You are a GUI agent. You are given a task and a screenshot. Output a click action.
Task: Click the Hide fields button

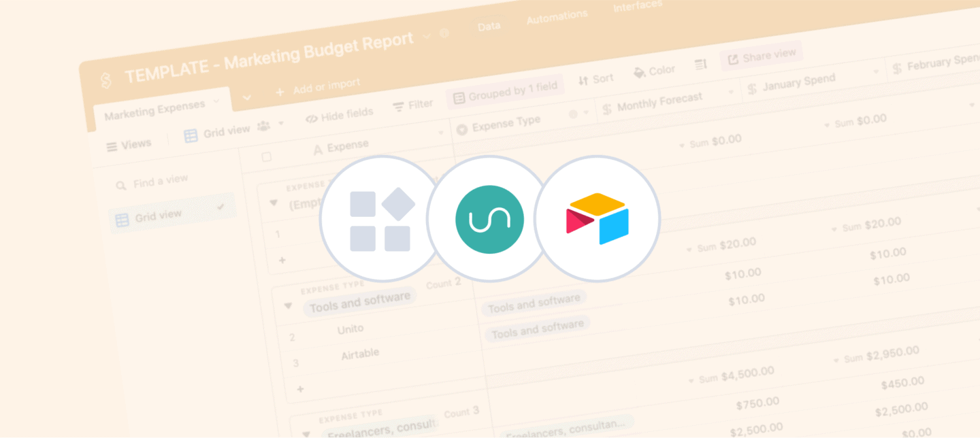click(340, 116)
